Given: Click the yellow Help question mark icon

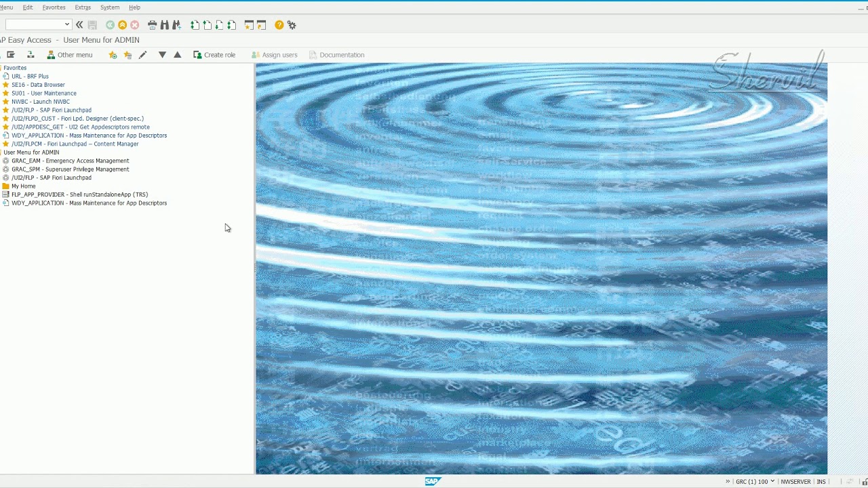Looking at the screenshot, I should click(279, 25).
